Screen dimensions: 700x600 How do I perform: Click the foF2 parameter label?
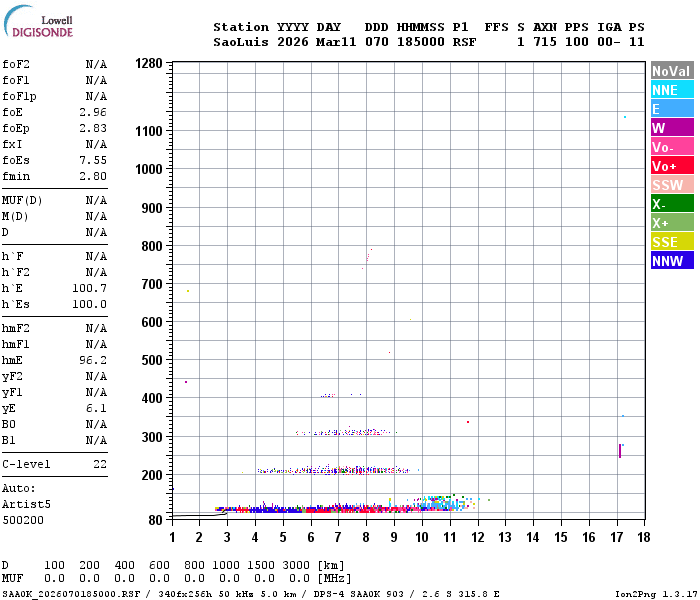[16, 64]
